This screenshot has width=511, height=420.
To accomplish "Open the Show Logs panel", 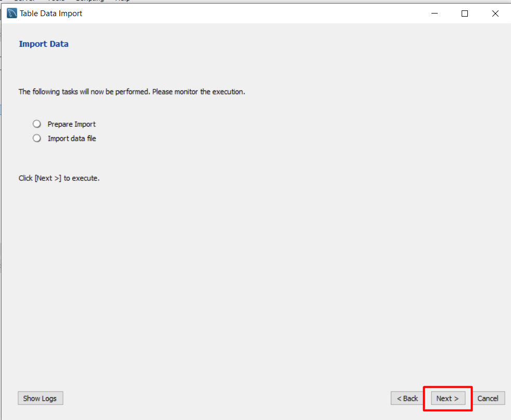I will point(40,398).
